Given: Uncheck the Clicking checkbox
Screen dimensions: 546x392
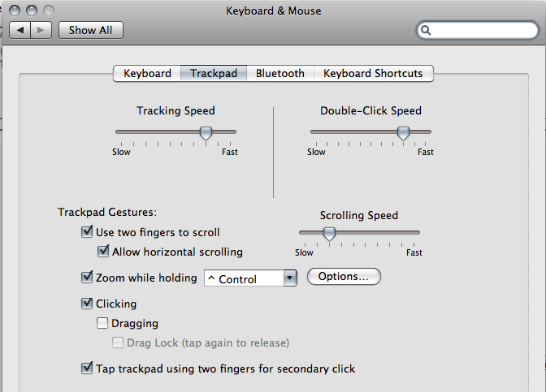Looking at the screenshot, I should (x=87, y=304).
